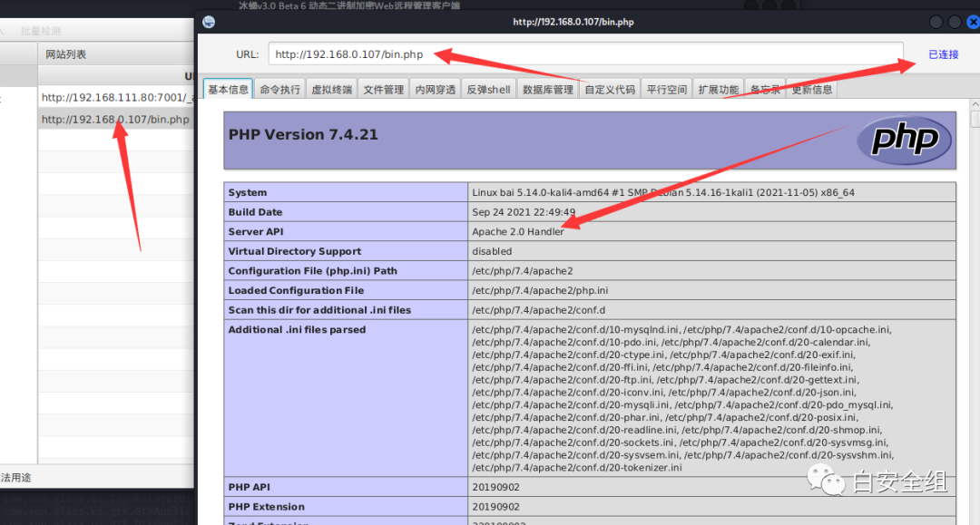Viewport: 980px width, 525px height.
Task: Select 192.168.0.107/bin.php row in website list
Action: click(x=116, y=119)
